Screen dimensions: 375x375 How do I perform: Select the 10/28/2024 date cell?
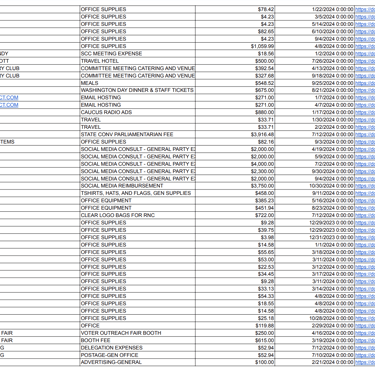(x=315, y=318)
